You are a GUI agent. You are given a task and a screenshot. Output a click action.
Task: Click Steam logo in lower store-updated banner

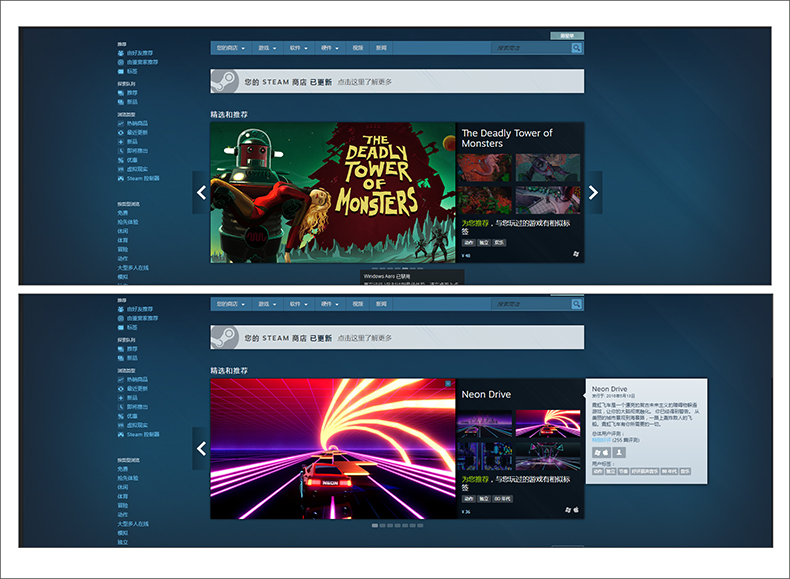(224, 337)
